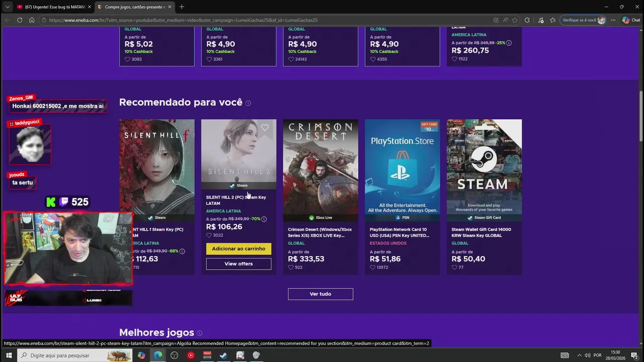The height and width of the screenshot is (362, 644).
Task: Open Microsoft Copilot from taskbar
Action: pos(141,355)
